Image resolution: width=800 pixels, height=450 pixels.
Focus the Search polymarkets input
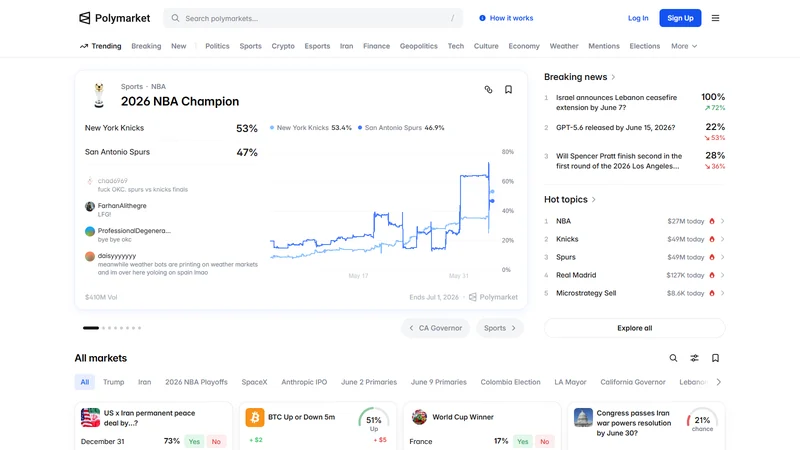click(313, 18)
